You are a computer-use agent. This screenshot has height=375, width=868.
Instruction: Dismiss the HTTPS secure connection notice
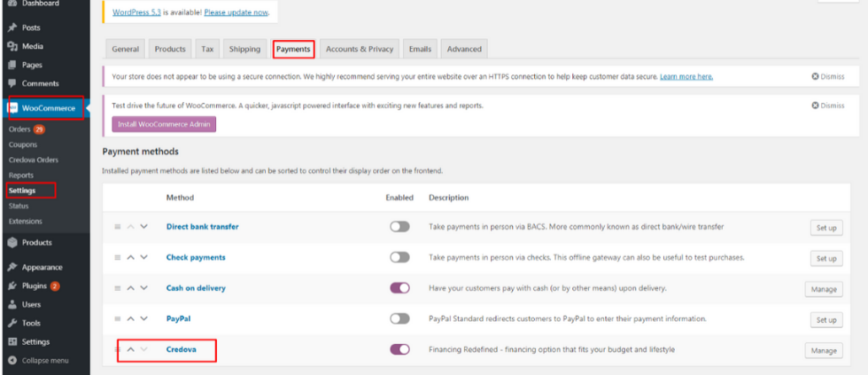click(x=827, y=76)
